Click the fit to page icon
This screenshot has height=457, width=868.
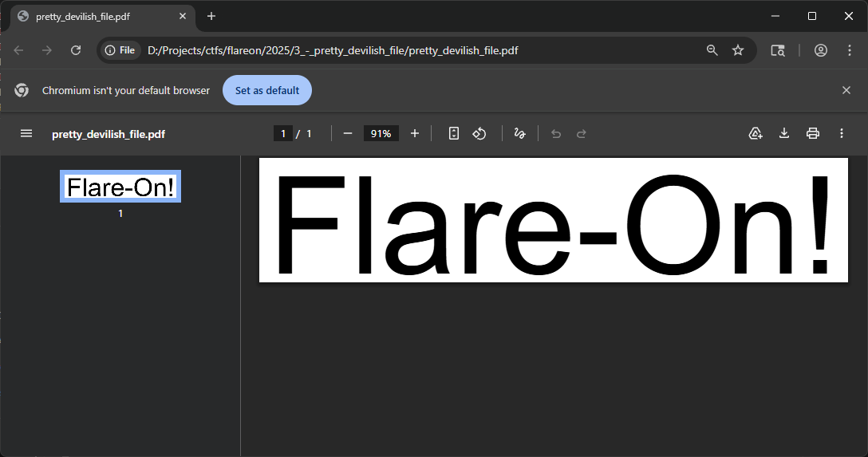pos(454,134)
